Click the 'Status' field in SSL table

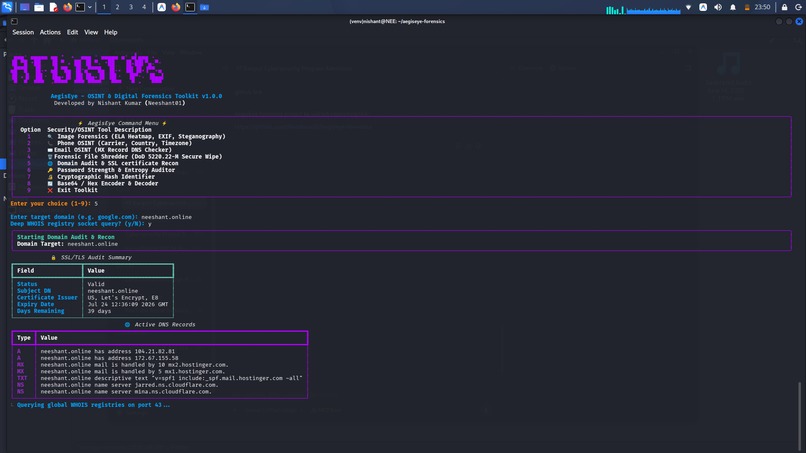click(27, 284)
